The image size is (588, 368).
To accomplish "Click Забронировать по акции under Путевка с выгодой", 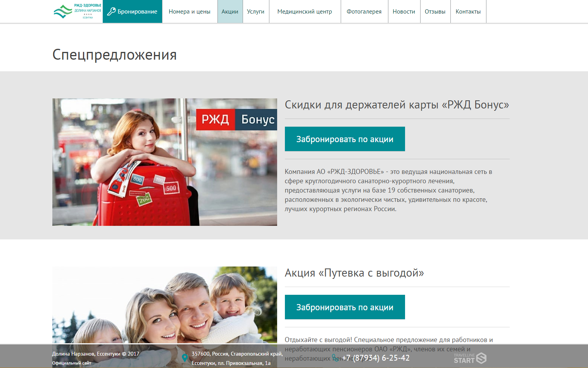I will pyautogui.click(x=345, y=307).
